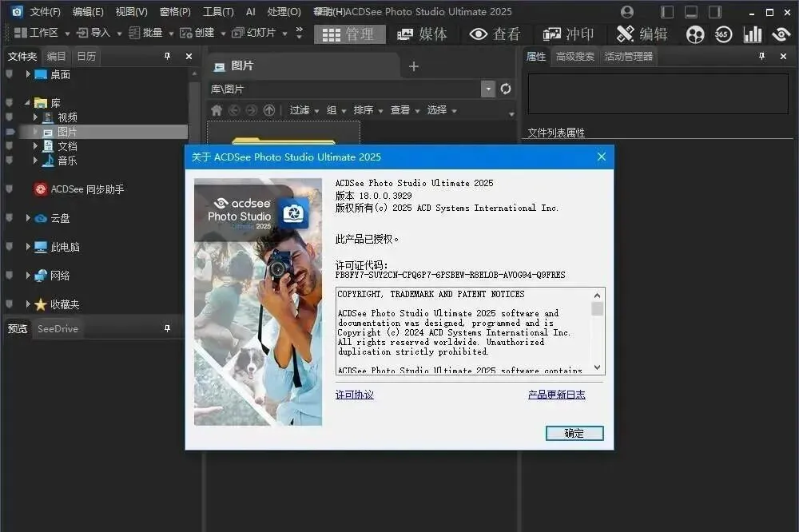
Task: Click the confirm button in About dialog
Action: (574, 433)
